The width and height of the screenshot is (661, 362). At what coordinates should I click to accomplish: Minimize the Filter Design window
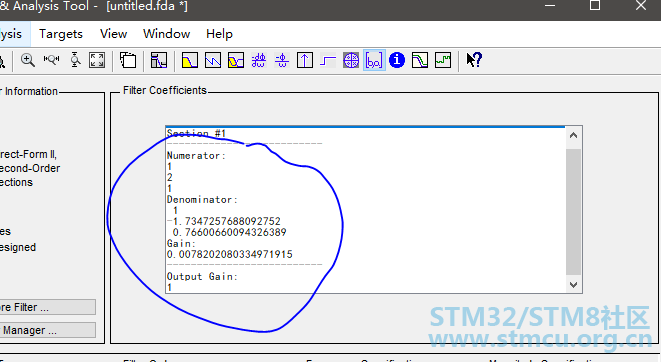tap(550, 6)
